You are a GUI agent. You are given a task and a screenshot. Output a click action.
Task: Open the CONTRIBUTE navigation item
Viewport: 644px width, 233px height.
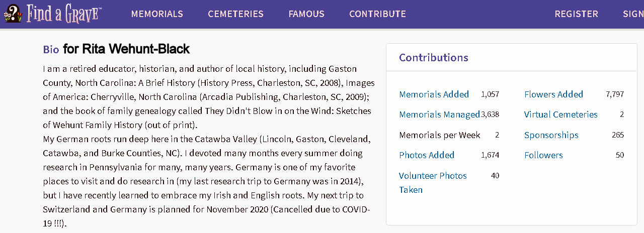[x=377, y=14]
